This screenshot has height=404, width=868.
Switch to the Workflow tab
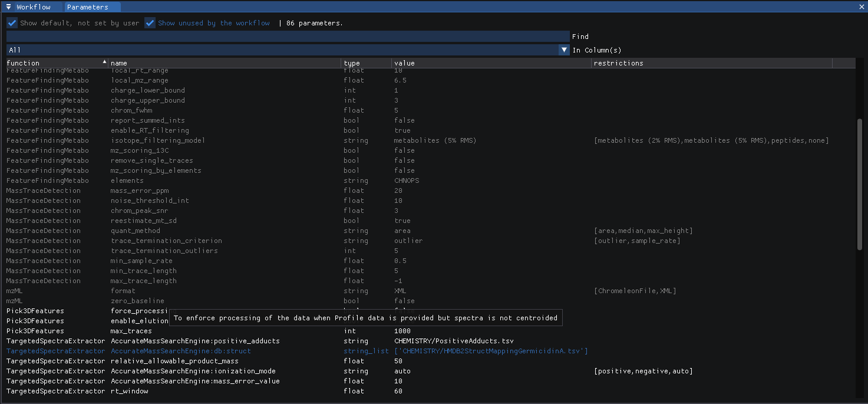[34, 7]
